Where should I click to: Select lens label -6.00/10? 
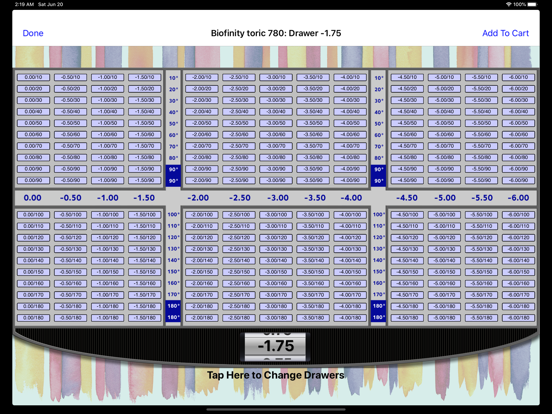pyautogui.click(x=518, y=77)
